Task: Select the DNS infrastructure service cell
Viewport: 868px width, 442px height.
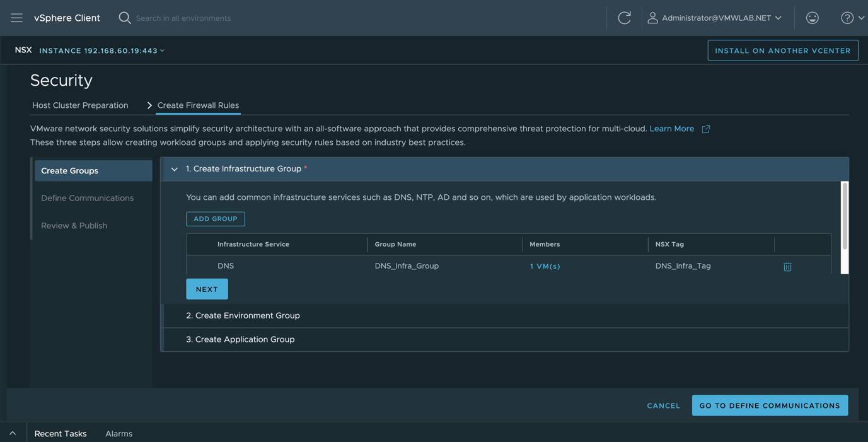Action: pyautogui.click(x=226, y=266)
